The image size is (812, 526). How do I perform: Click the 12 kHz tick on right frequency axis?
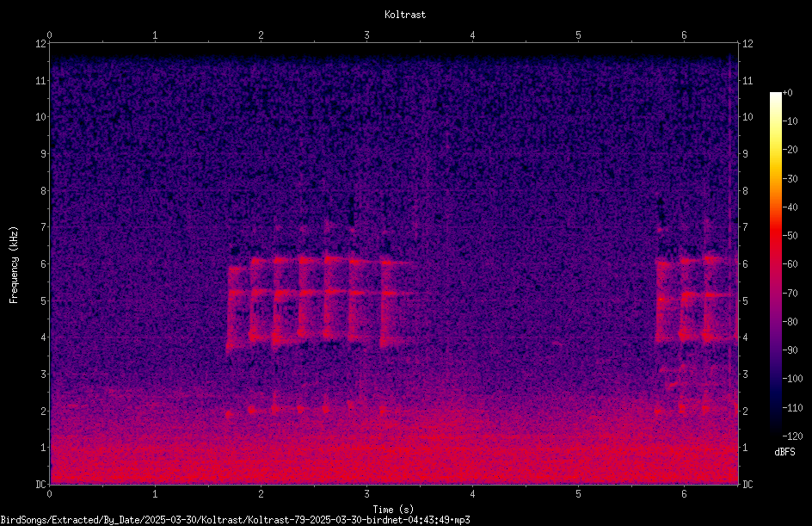747,44
